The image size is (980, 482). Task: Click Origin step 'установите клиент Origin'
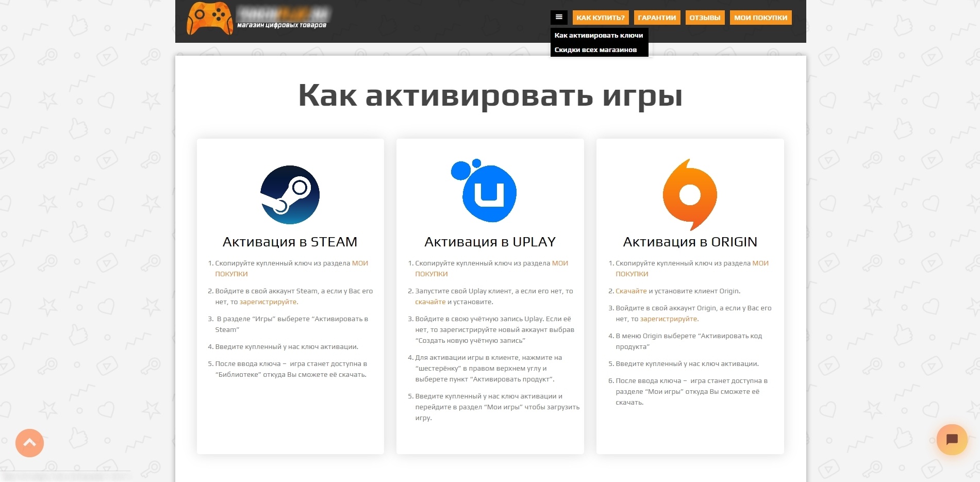678,291
